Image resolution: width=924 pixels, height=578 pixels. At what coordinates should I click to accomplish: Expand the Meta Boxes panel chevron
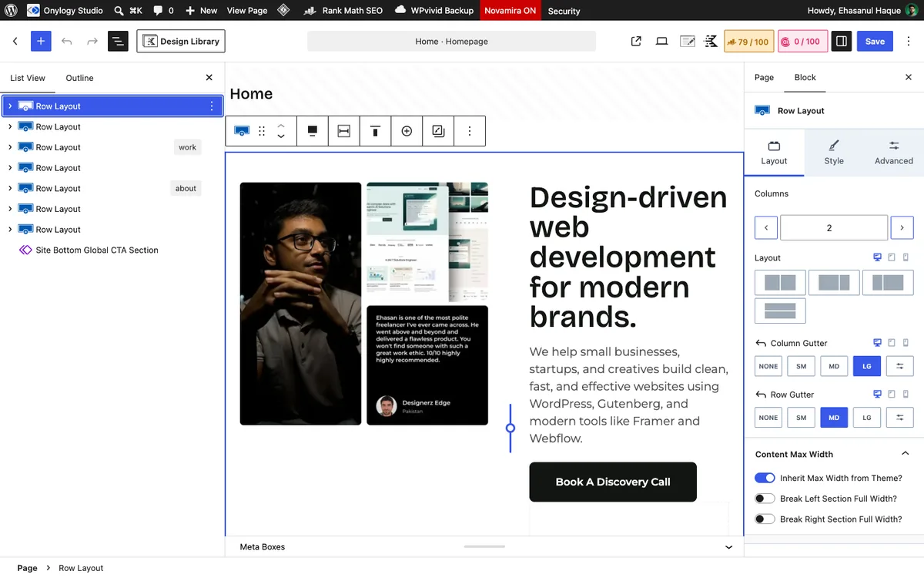729,547
